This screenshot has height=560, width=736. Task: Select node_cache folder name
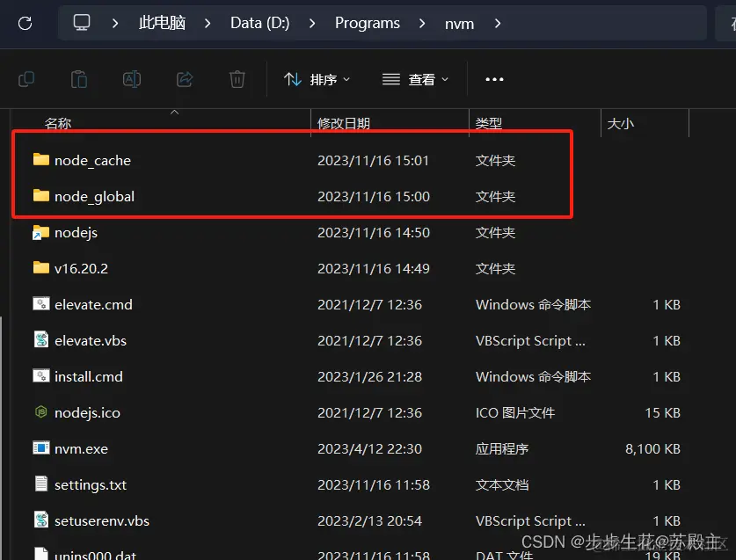(92, 161)
